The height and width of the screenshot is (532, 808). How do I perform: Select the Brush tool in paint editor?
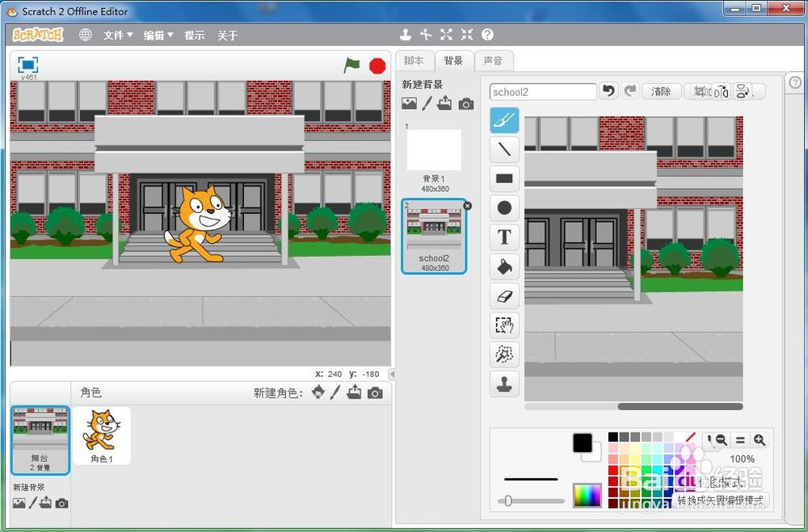click(x=504, y=120)
